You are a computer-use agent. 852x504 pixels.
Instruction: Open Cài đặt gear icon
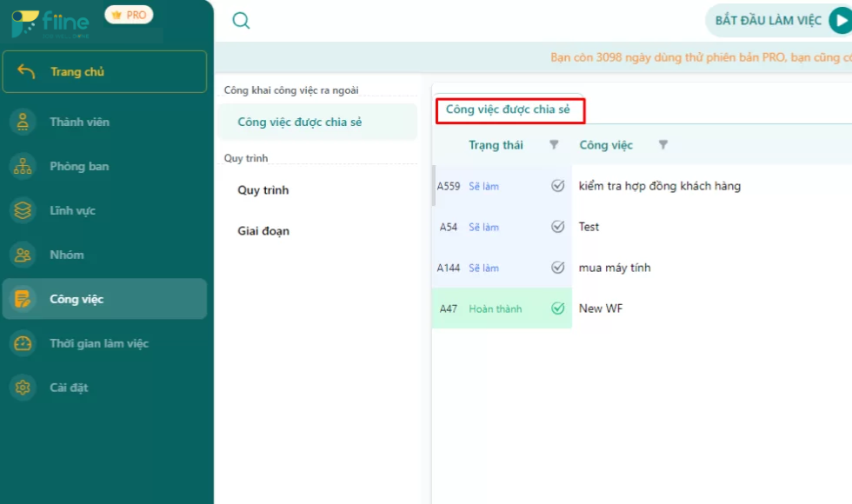click(x=23, y=388)
